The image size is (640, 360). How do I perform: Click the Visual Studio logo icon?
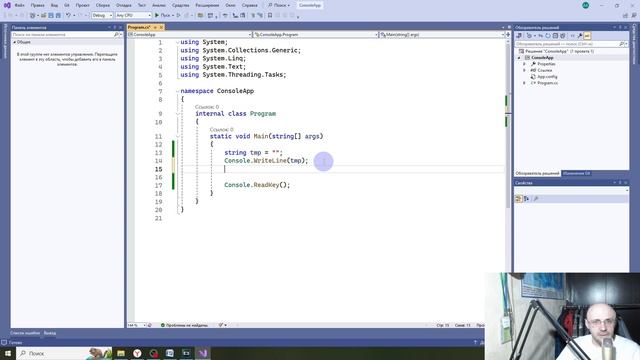pos(7,5)
